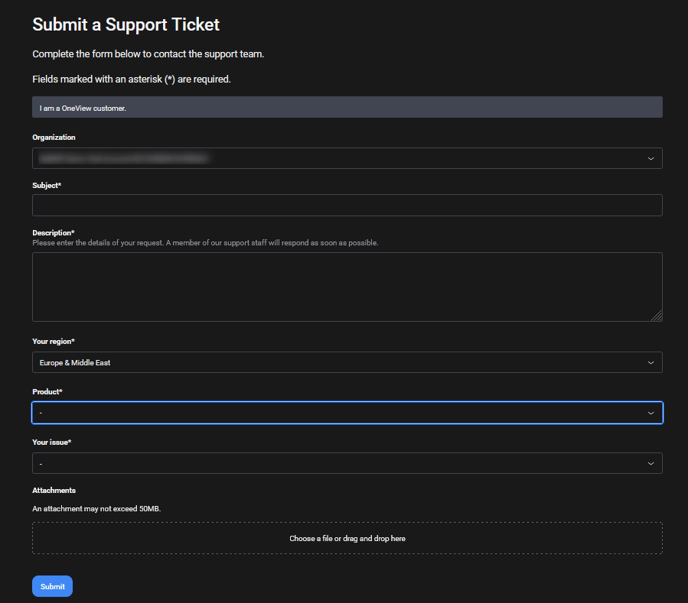688x603 pixels.
Task: Click the dash placeholder in Product field
Action: click(x=41, y=412)
